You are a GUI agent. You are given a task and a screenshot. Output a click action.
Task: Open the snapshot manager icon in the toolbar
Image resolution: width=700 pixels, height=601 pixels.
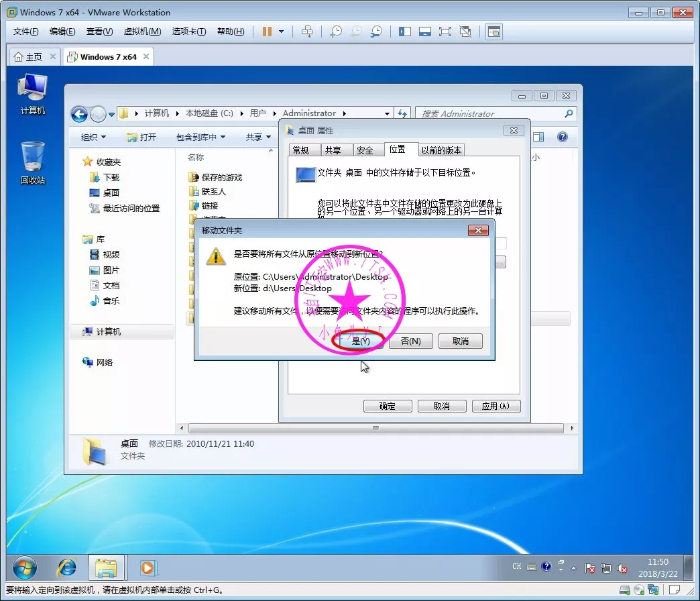tap(377, 32)
